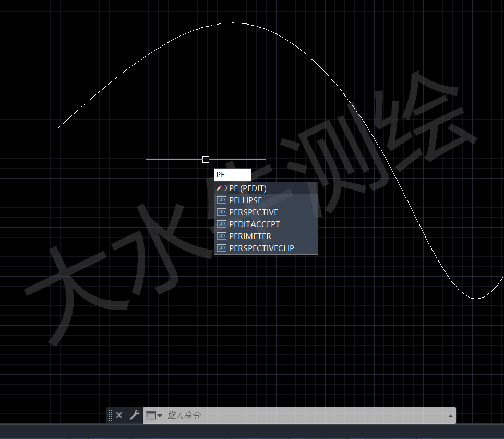Click the variable icon beside PELLIPSE
The width and height of the screenshot is (504, 439).
tap(221, 200)
